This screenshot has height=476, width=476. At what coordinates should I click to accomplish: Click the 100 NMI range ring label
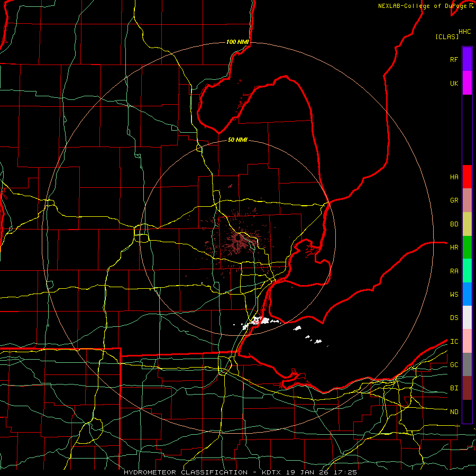pos(237,42)
